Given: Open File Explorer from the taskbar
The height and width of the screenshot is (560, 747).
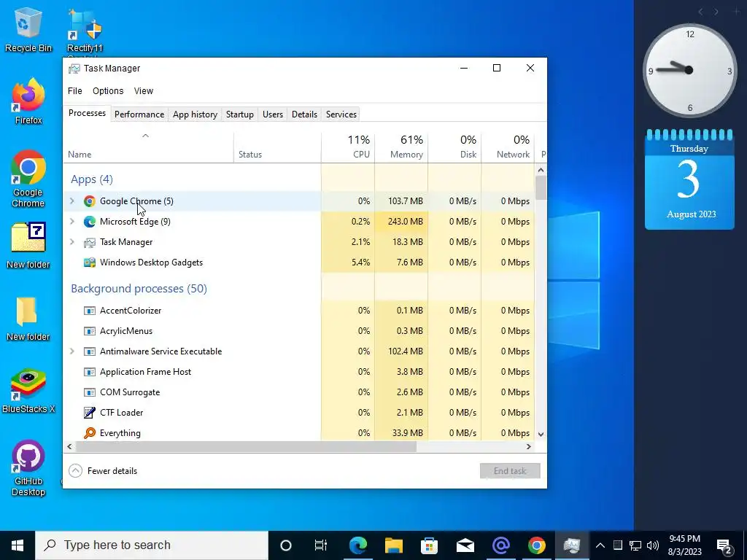Looking at the screenshot, I should (394, 545).
